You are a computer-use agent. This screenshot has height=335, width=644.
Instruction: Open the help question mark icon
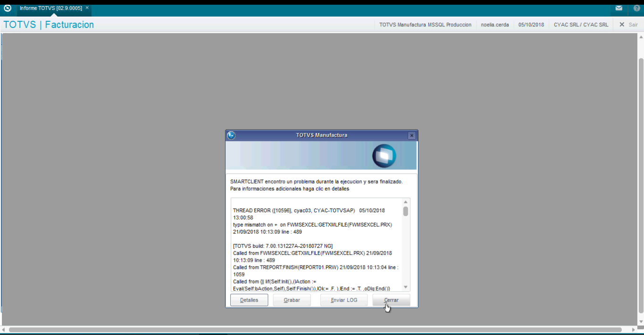pyautogui.click(x=636, y=8)
